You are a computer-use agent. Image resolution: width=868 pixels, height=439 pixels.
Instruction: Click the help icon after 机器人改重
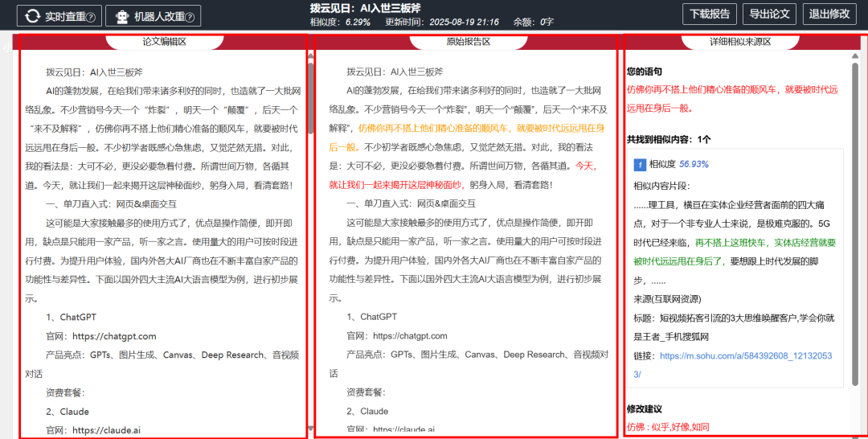tap(190, 17)
